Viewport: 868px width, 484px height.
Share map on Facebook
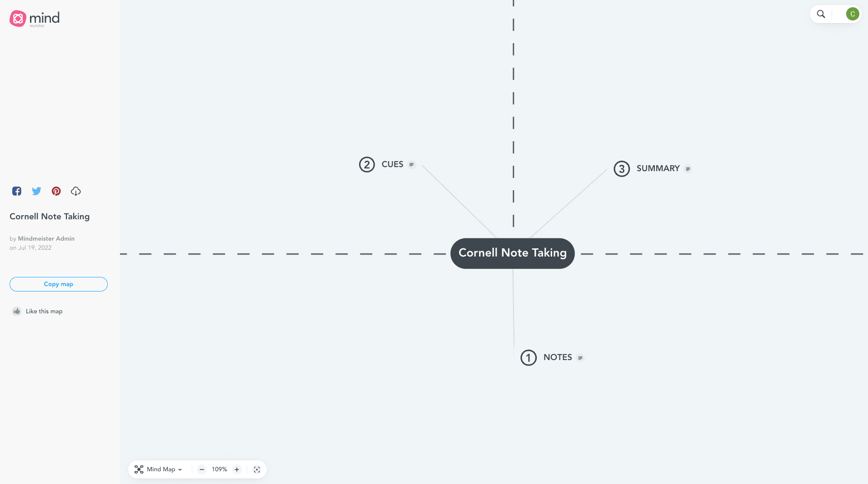pyautogui.click(x=17, y=191)
